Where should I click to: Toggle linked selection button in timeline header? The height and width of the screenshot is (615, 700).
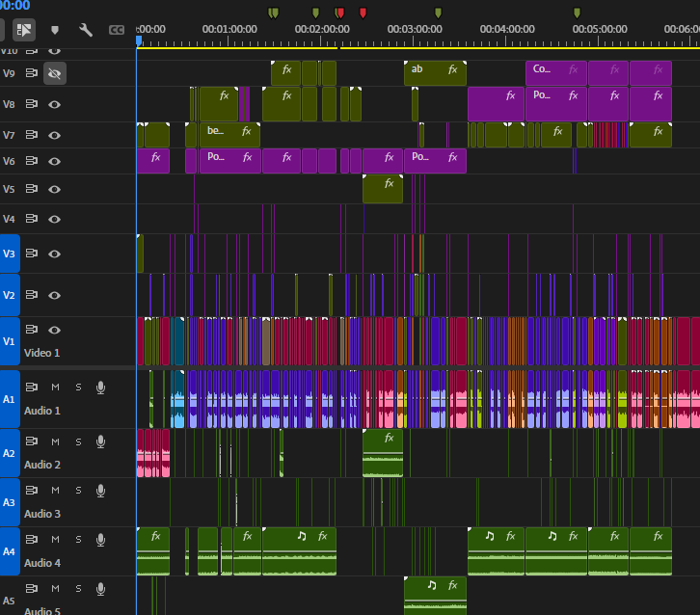click(x=24, y=30)
